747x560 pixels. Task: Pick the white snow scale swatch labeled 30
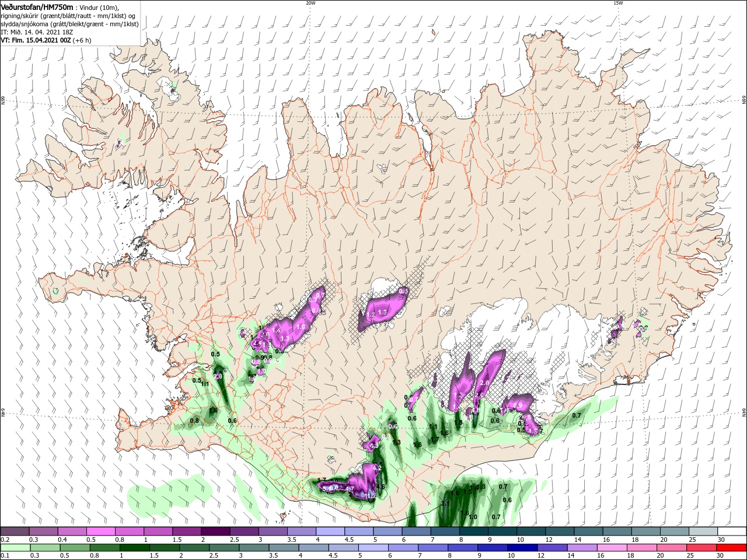point(732,531)
